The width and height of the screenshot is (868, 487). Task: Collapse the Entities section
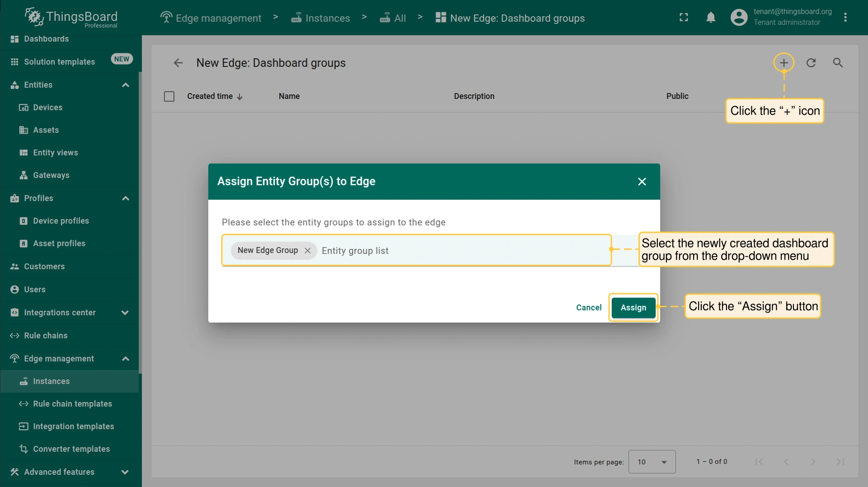click(126, 85)
